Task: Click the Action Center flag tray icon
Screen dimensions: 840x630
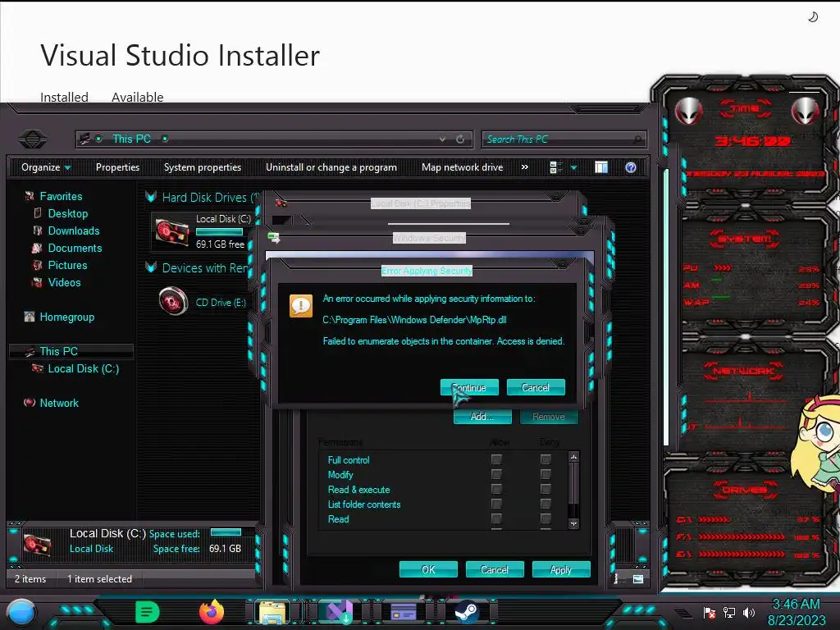Action: pos(710,613)
